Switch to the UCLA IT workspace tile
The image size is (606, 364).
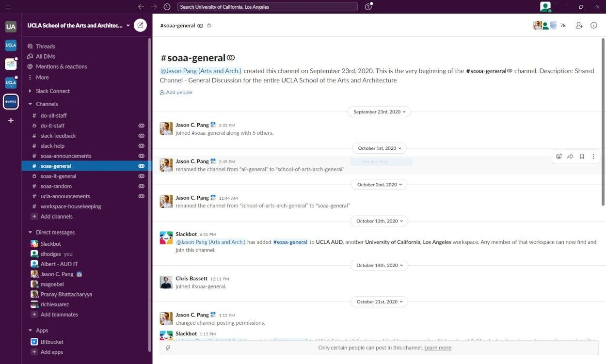(x=11, y=83)
